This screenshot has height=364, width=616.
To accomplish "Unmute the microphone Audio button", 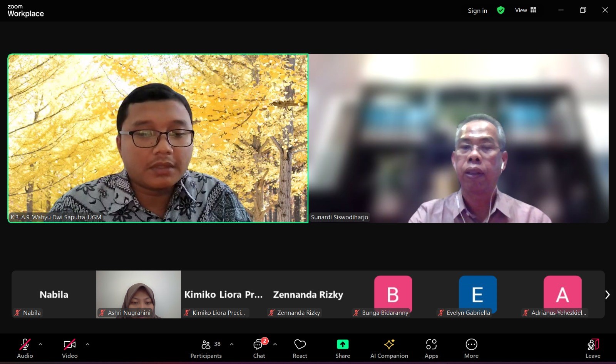I will point(25,345).
